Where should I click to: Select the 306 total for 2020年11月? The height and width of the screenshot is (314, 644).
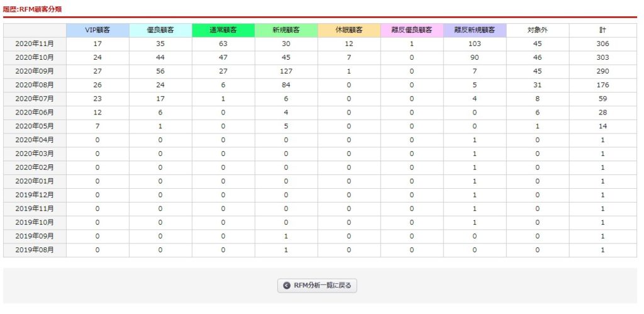coord(603,43)
